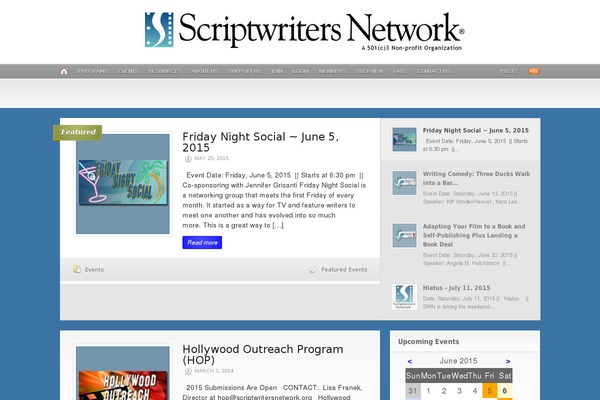Click the Posts feed link
Image resolution: width=600 pixels, height=400 pixels.
pos(509,71)
